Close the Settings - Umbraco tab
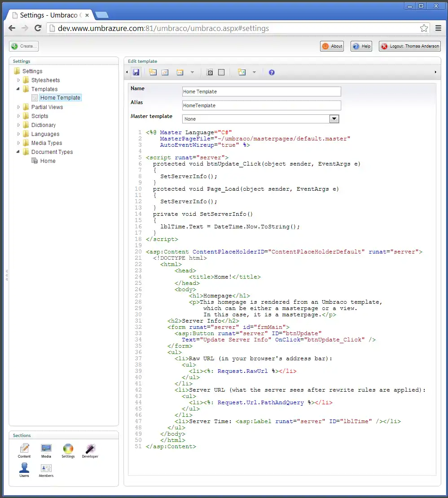The image size is (448, 498). 87,15
